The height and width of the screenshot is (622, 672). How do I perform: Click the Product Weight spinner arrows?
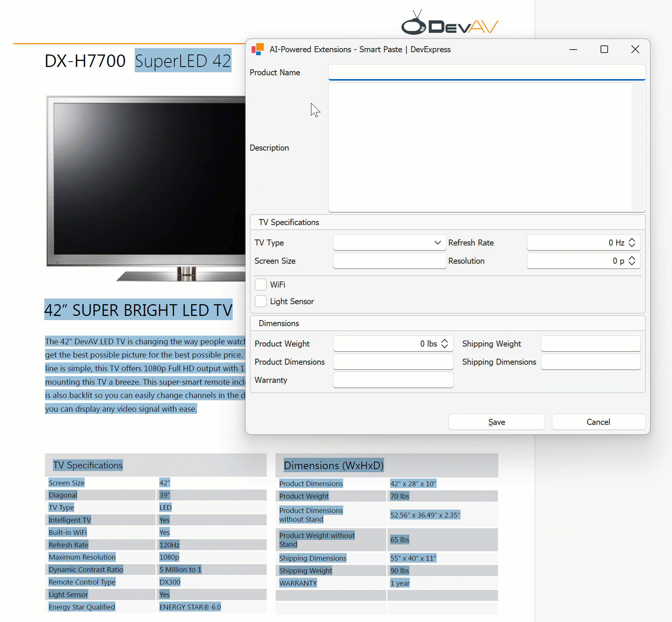click(x=445, y=344)
